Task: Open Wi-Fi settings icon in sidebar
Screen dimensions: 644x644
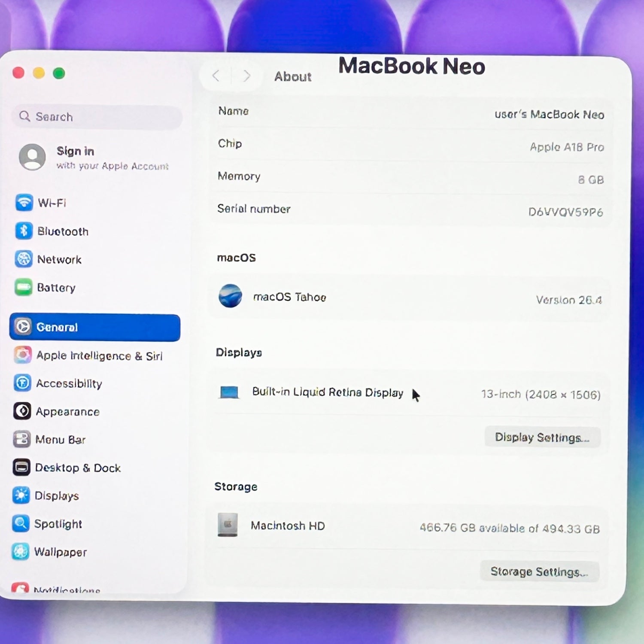Action: point(24,202)
